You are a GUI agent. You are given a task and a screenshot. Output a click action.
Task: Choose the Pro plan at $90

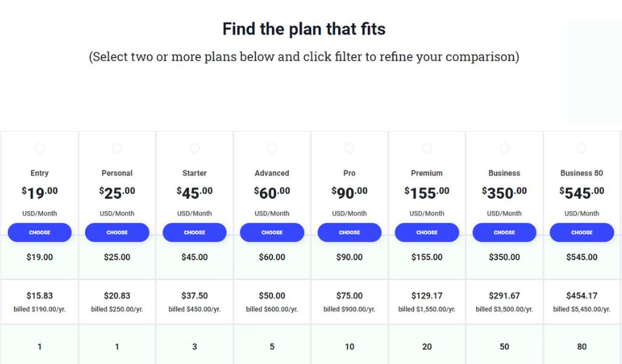(x=350, y=232)
